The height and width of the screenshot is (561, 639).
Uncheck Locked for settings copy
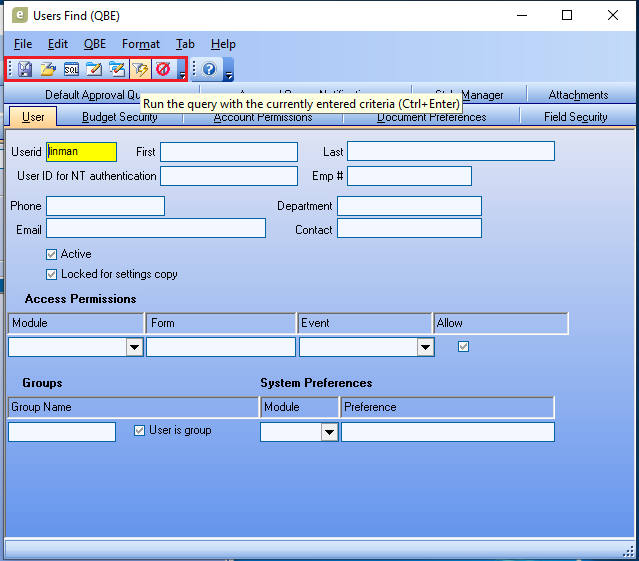(52, 274)
